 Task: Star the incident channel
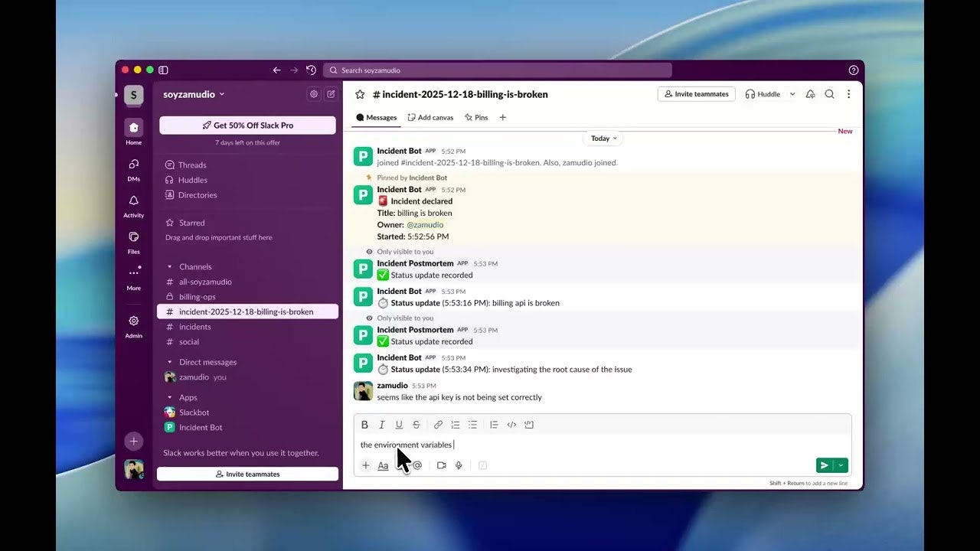click(x=360, y=94)
